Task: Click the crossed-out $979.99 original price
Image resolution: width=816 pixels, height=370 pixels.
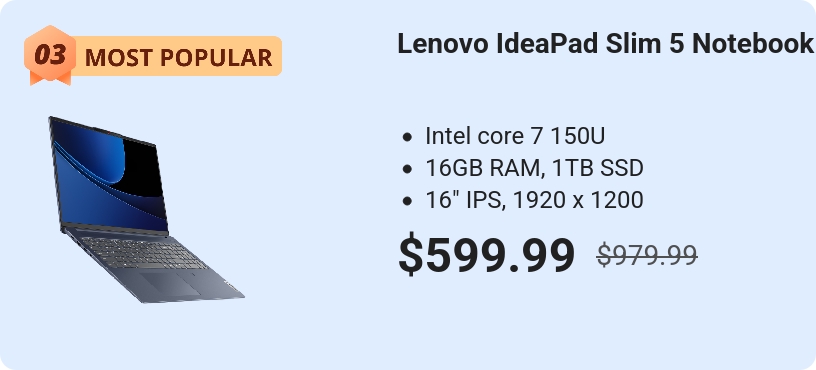Action: coord(647,254)
